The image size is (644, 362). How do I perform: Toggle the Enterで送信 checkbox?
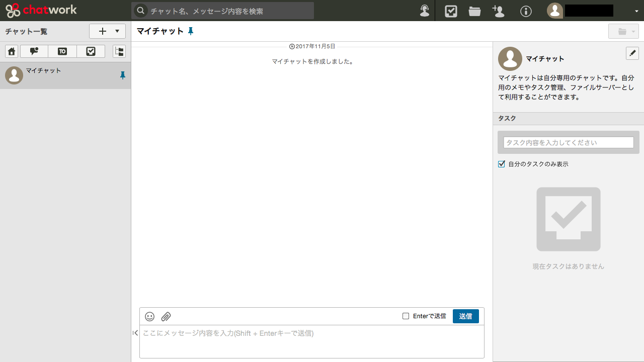tap(406, 316)
